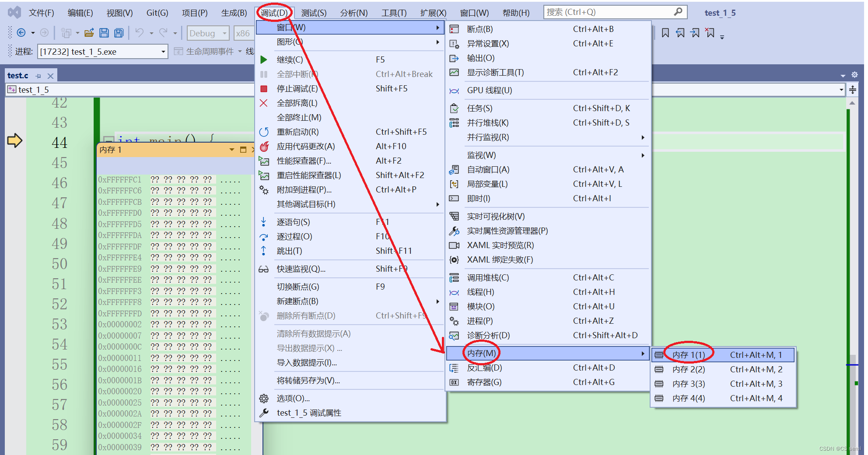Switch to the test.c tab
868x455 pixels.
18,76
